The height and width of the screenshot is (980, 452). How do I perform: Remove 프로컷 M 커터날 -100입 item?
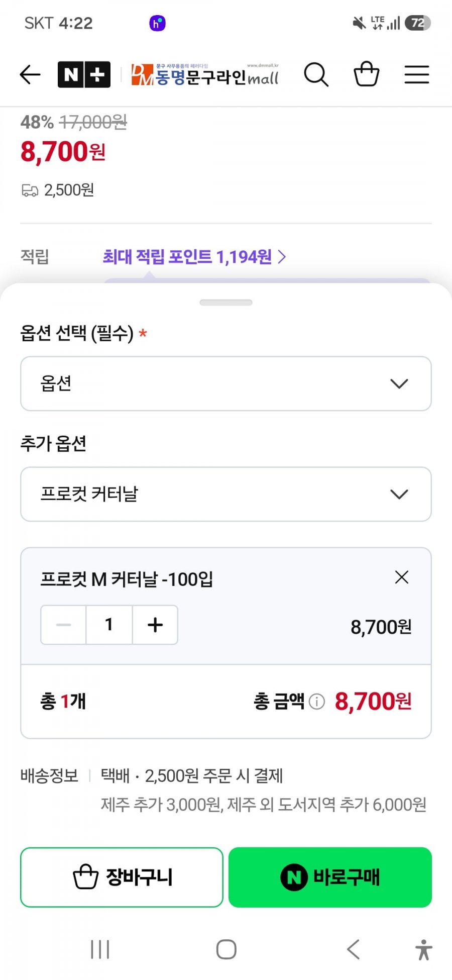402,577
